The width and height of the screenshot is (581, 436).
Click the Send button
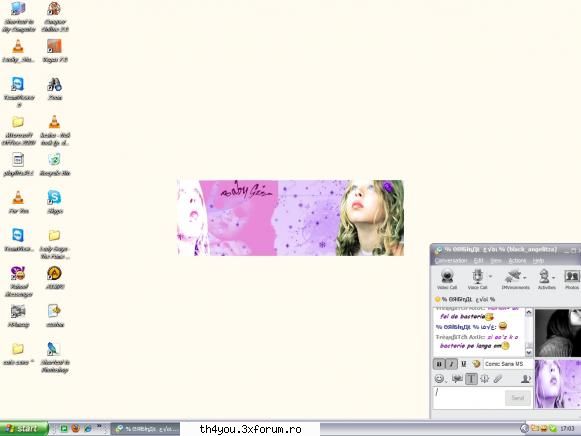518,397
